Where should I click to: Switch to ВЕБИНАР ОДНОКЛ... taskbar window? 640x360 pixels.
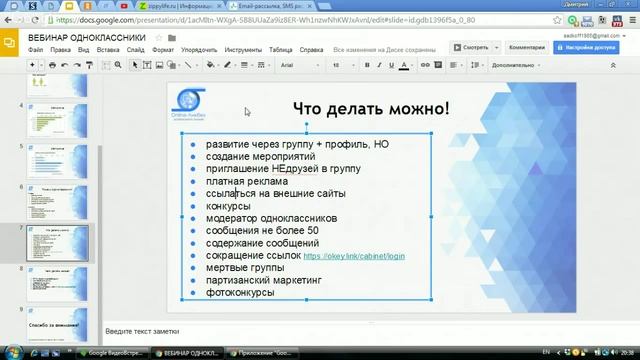(x=187, y=353)
